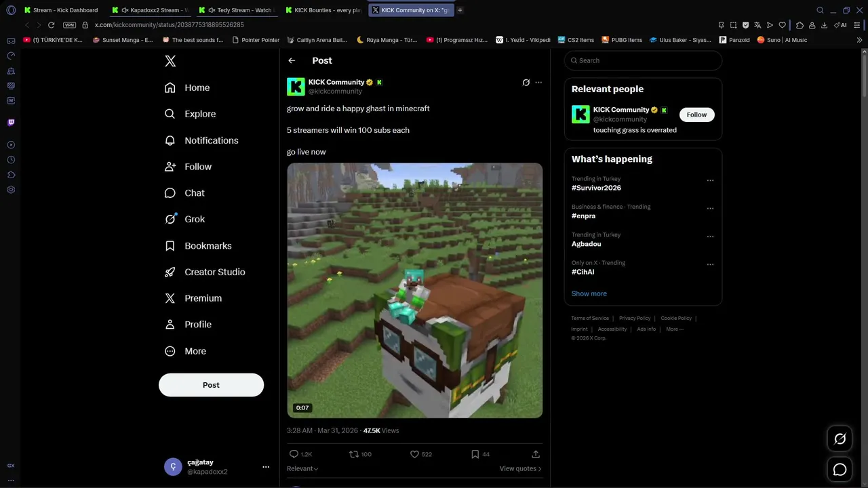Image resolution: width=868 pixels, height=488 pixels.
Task: Click the downloads icon in browser toolbar
Action: (824, 25)
